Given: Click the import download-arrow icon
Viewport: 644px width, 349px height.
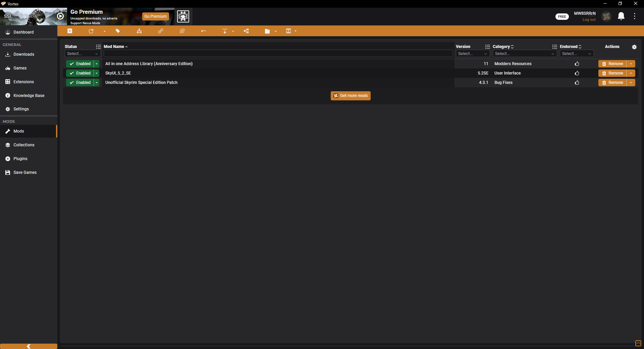Looking at the screenshot, I should (225, 31).
